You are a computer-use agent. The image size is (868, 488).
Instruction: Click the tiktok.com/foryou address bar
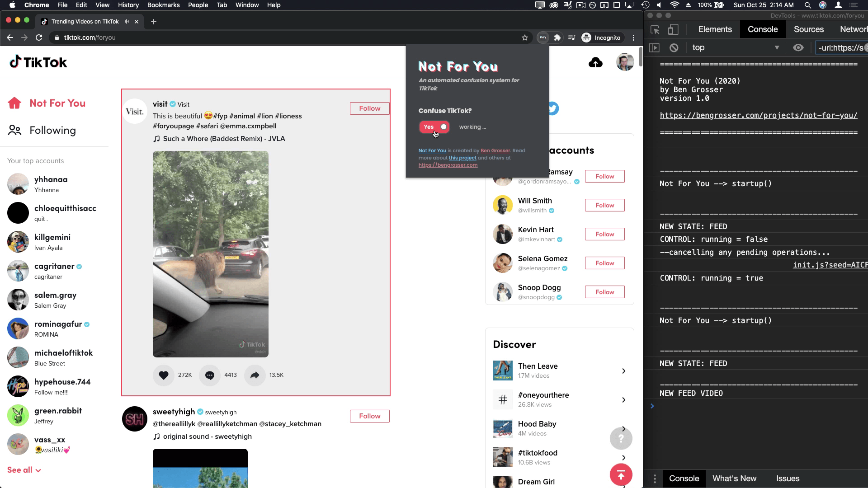[x=289, y=38]
